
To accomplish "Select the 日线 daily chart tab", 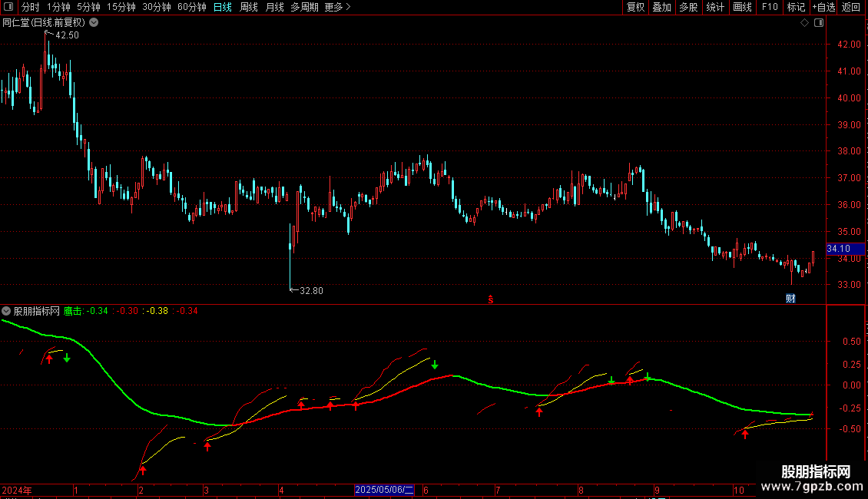I will point(223,7).
